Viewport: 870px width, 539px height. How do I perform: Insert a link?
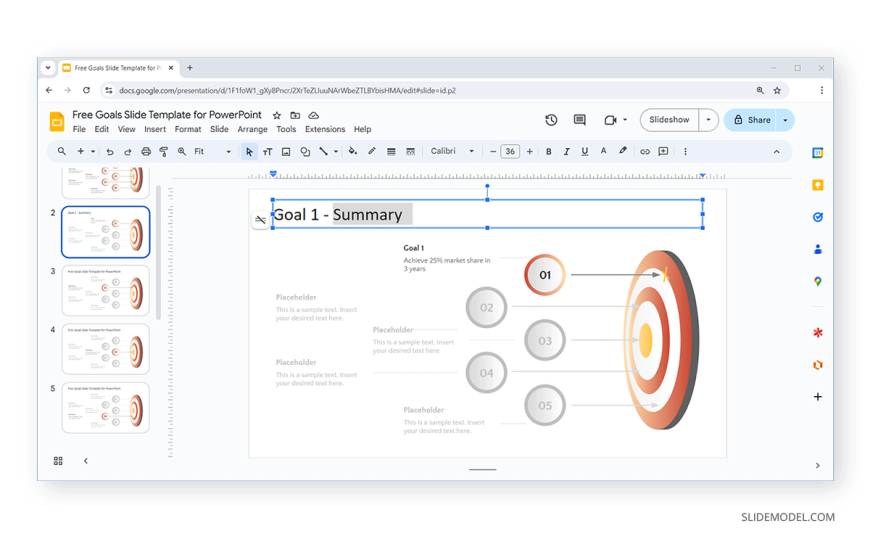point(645,152)
